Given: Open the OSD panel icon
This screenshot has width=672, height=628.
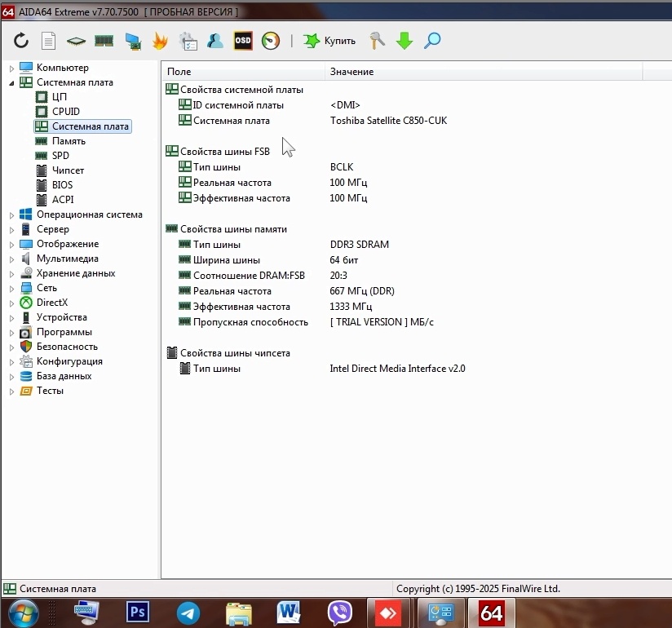Looking at the screenshot, I should point(243,41).
